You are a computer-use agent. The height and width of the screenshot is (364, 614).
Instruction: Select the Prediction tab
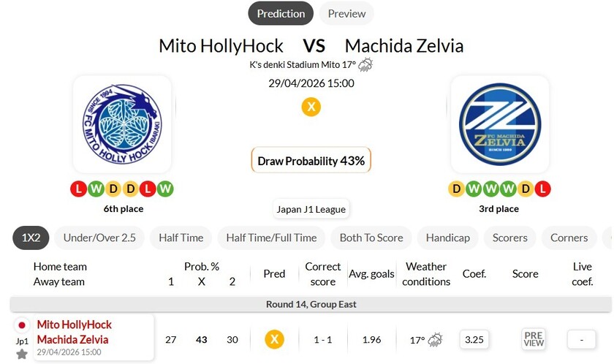point(281,13)
